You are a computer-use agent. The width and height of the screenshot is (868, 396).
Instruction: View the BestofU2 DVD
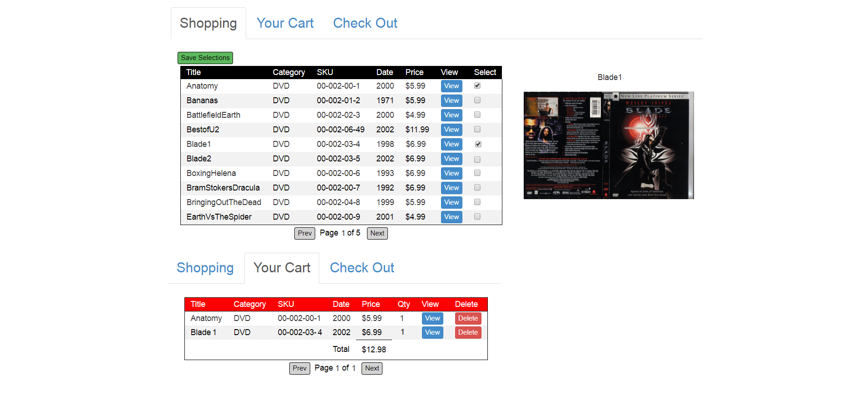click(451, 130)
